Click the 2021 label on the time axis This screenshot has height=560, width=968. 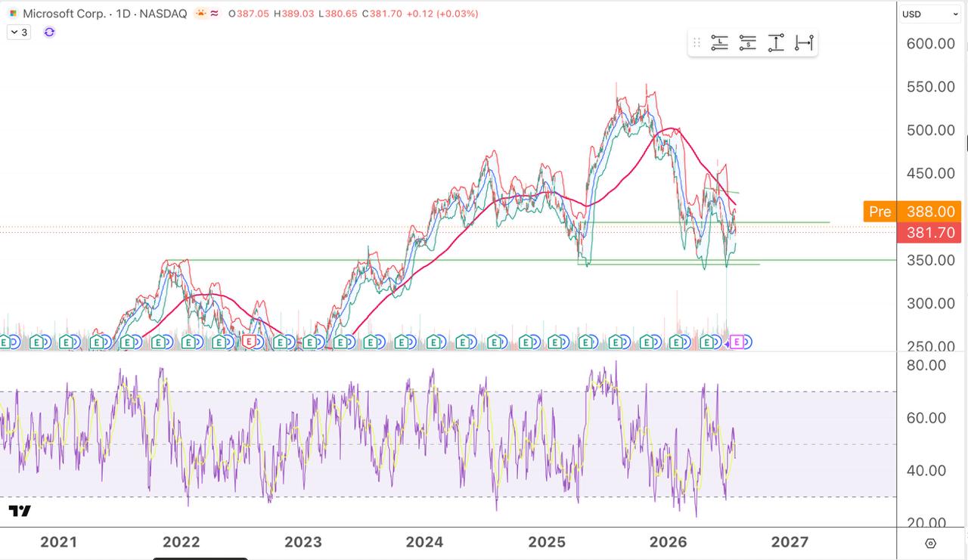[58, 542]
